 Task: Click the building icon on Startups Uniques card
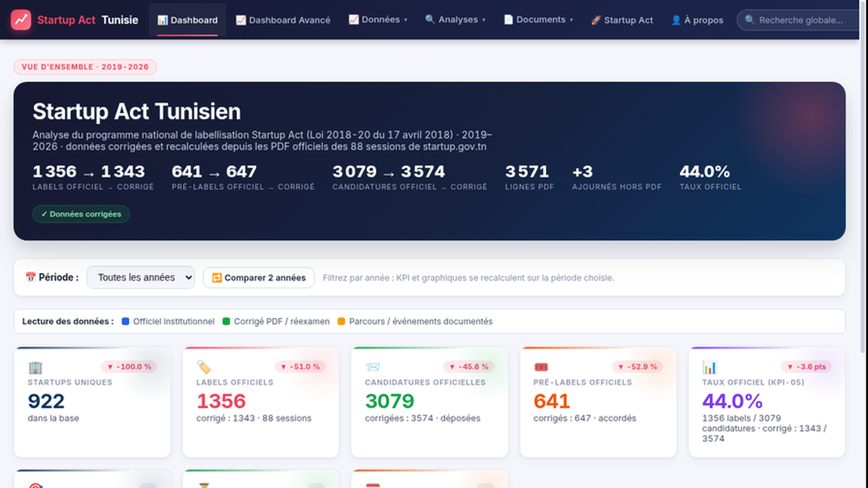(35, 368)
